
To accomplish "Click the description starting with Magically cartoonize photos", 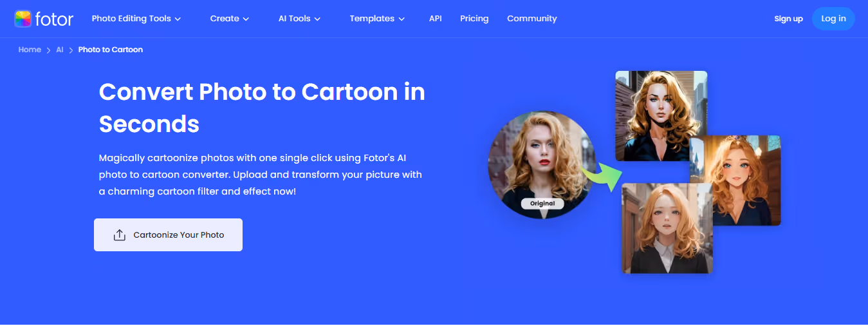I will coord(261,175).
